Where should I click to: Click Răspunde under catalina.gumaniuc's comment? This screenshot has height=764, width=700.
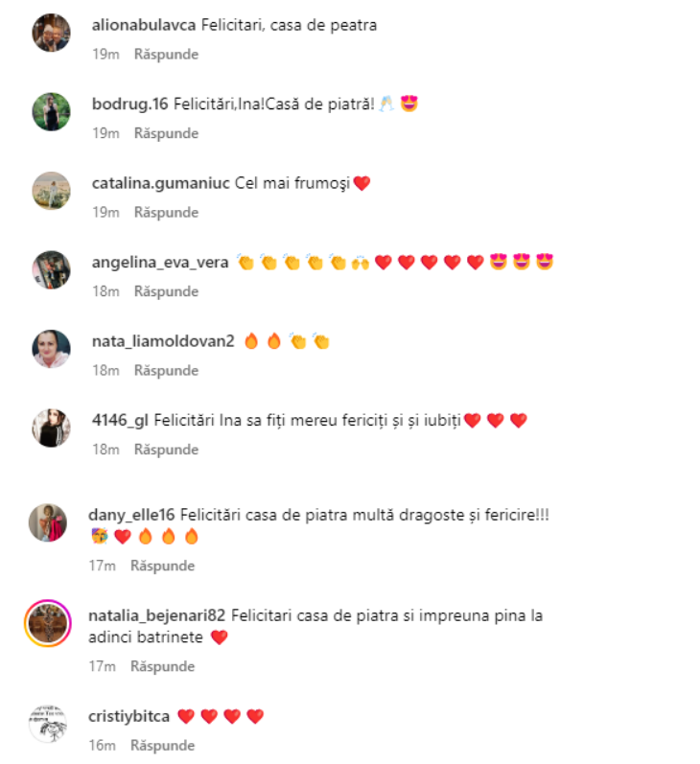[166, 213]
